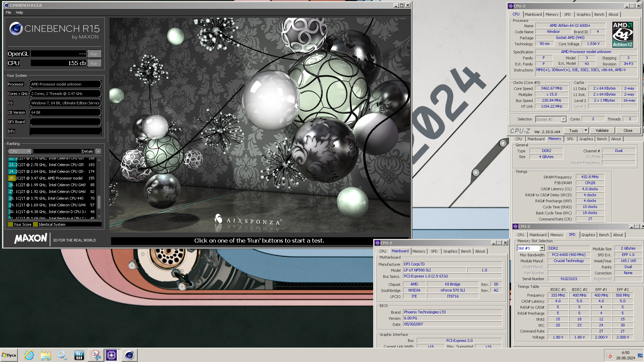Click the Cinebench title bar icon
The height and width of the screenshot is (362, 644).
pos(6,5)
